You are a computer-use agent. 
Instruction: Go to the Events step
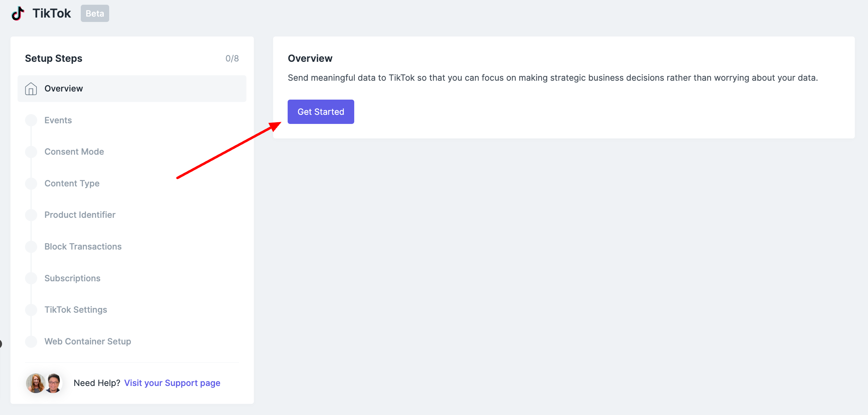point(58,121)
